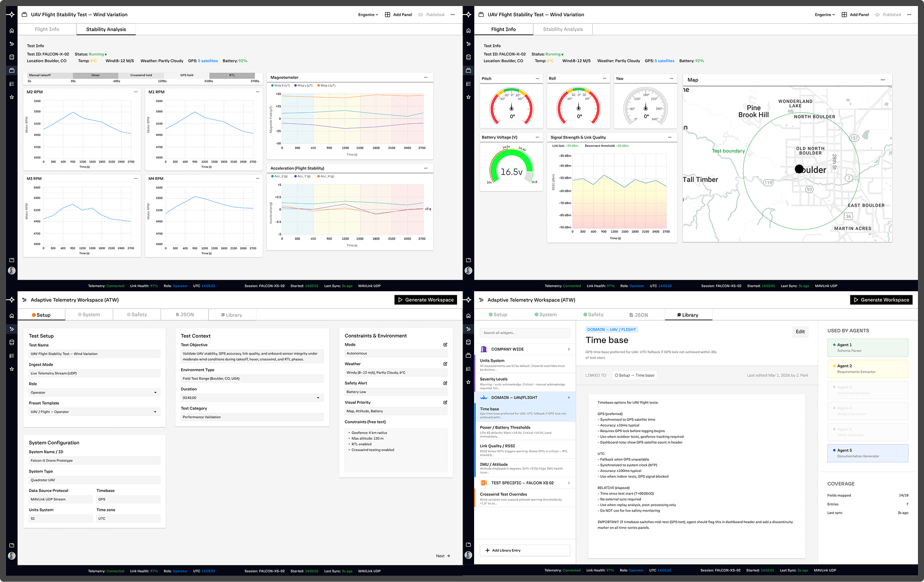
Task: Open Battery Voltage (V) panel options menu
Action: point(537,137)
